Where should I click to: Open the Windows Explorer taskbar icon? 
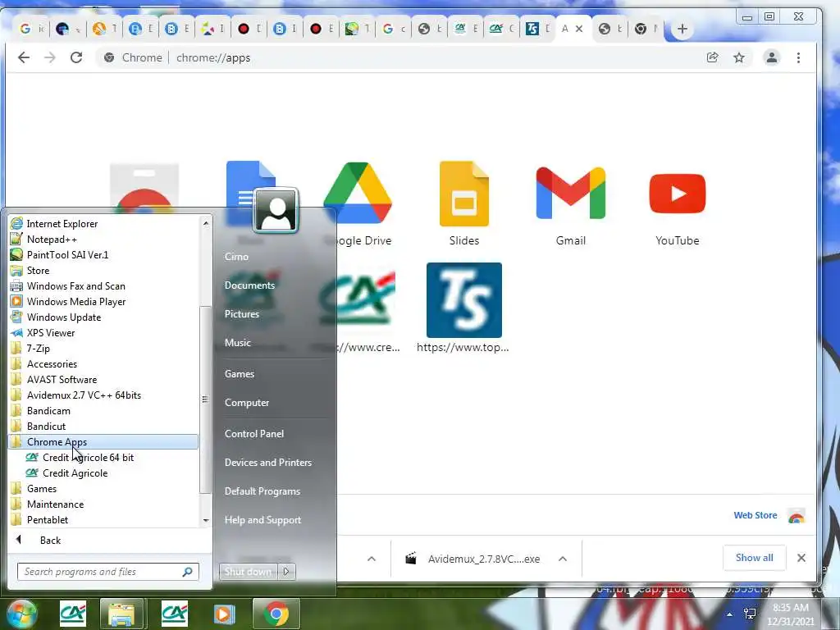pyautogui.click(x=121, y=614)
